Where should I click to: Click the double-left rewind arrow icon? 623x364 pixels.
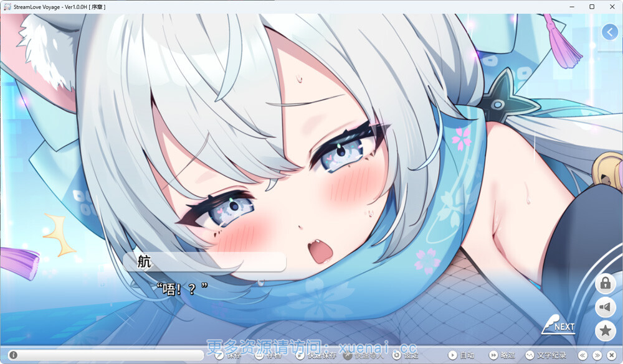point(583,355)
